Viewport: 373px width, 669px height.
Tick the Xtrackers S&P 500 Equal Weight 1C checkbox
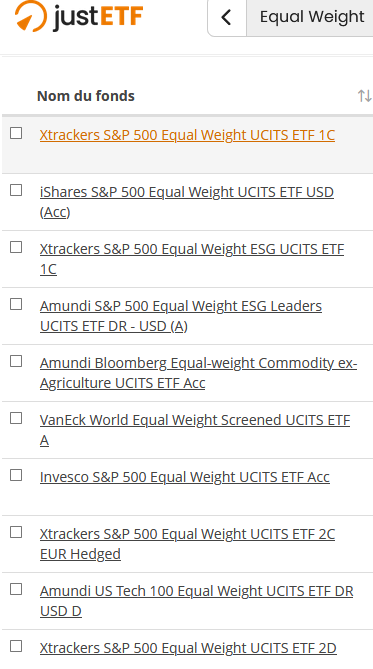[16, 133]
